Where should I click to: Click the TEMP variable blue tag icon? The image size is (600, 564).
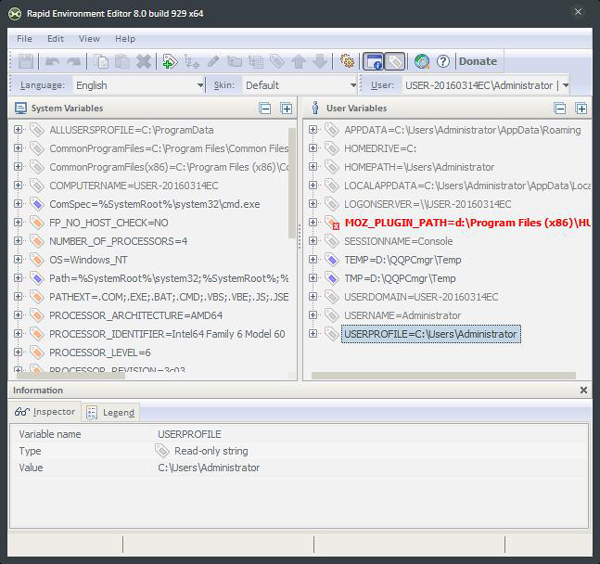[332, 260]
